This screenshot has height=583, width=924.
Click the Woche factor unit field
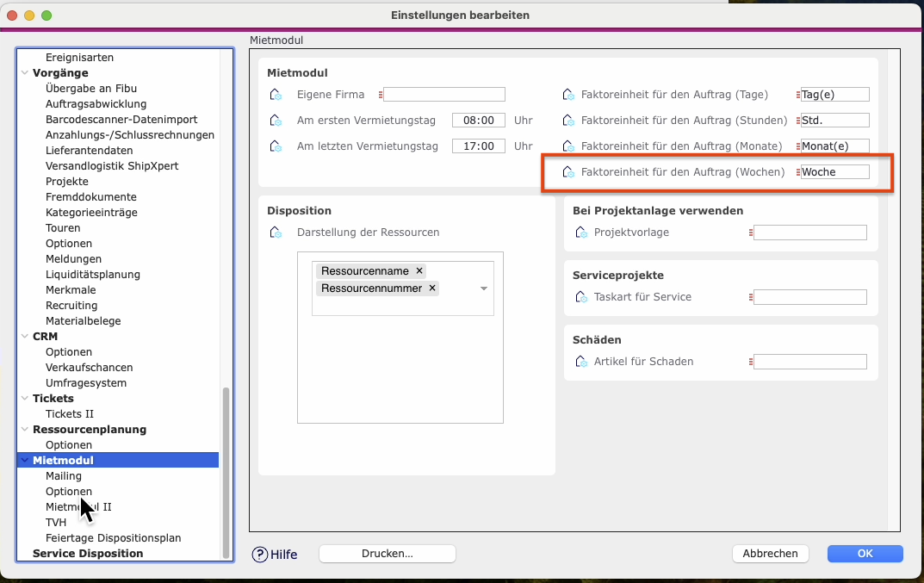pyautogui.click(x=835, y=172)
